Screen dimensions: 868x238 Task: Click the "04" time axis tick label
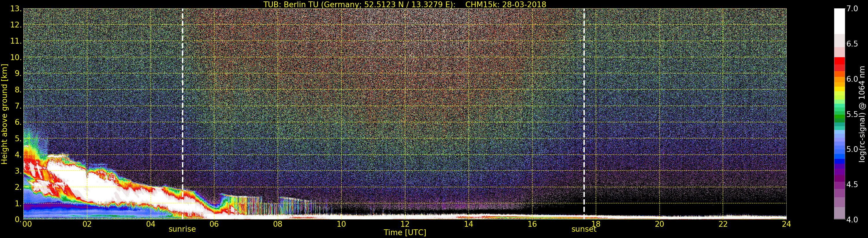pyautogui.click(x=151, y=224)
